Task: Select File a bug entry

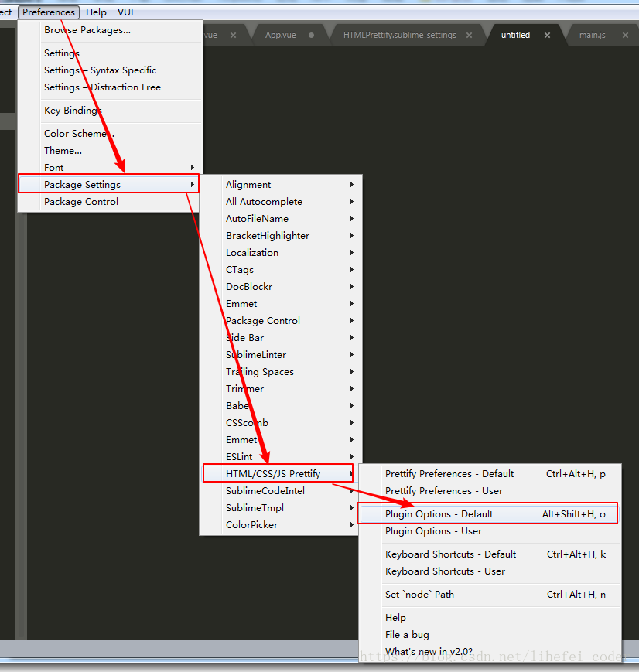Action: 490,635
